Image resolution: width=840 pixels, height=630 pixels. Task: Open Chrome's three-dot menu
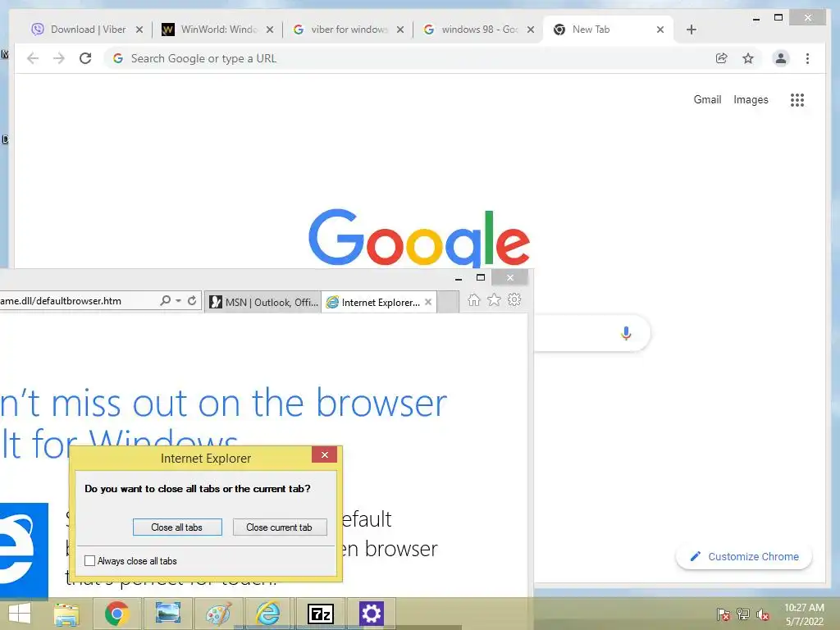point(807,58)
